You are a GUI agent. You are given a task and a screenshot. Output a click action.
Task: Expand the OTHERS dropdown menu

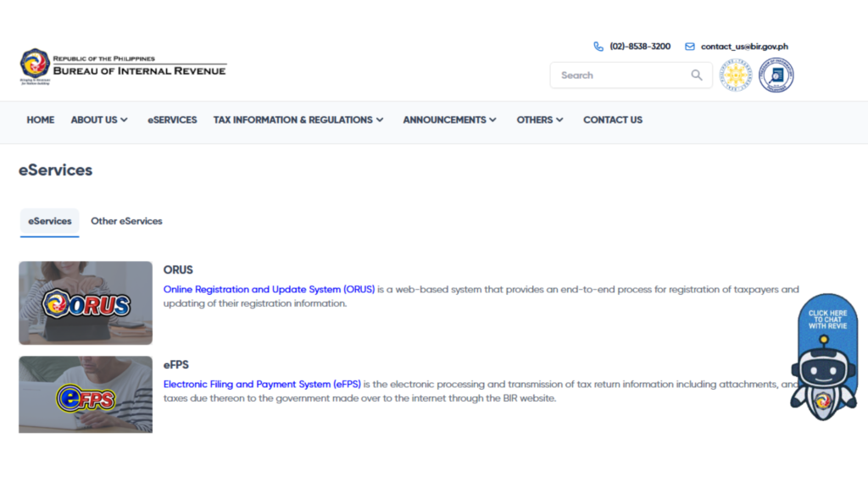coord(540,120)
